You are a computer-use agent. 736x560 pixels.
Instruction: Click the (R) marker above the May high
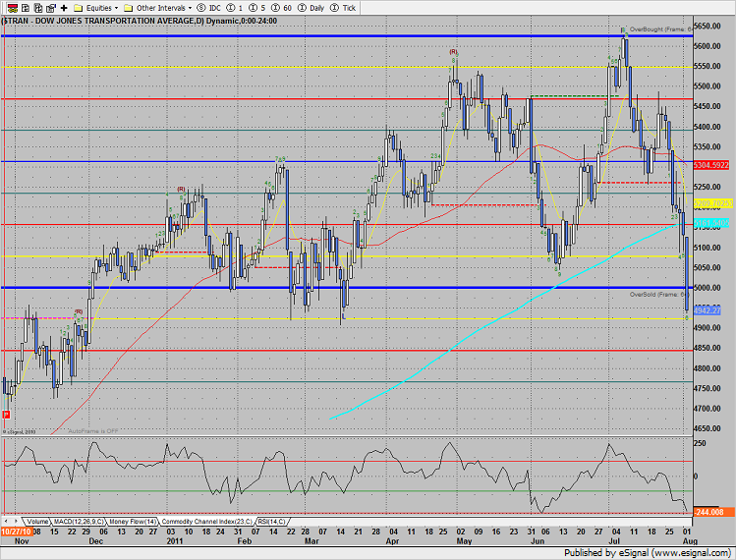point(453,52)
